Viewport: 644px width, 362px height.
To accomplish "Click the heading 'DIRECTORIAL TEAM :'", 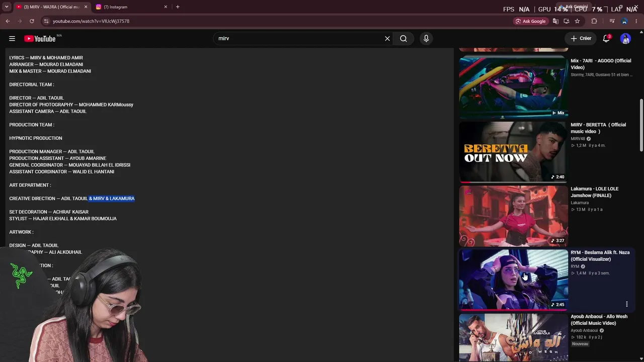I will point(31,84).
